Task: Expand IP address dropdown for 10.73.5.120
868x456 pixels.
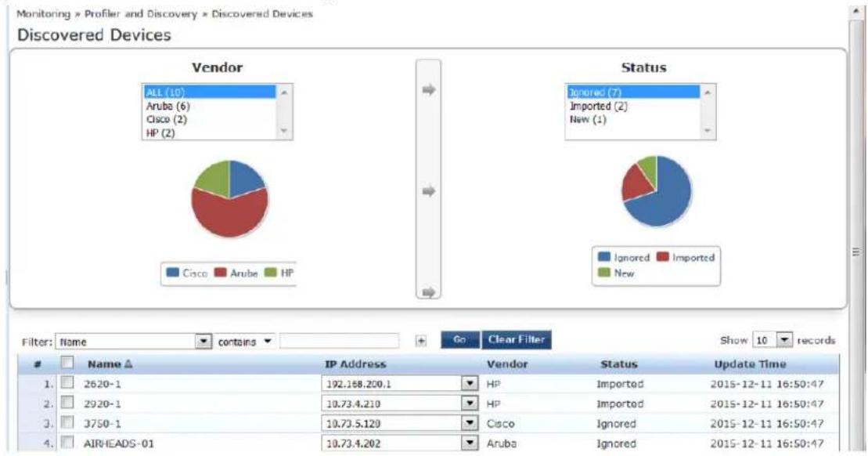Action: point(470,423)
